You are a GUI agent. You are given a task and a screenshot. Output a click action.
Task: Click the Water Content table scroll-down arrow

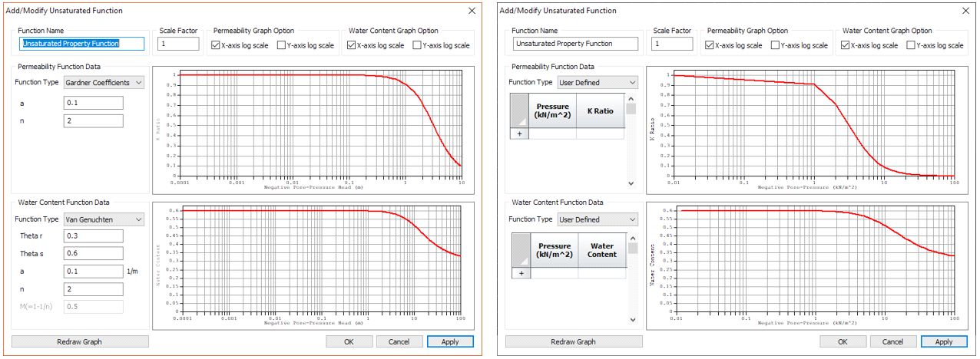click(631, 320)
